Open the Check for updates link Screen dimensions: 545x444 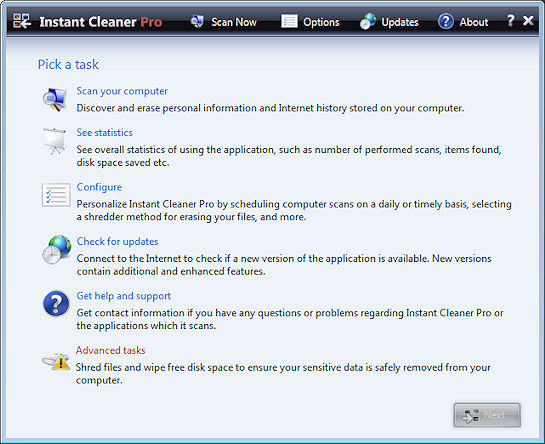coord(117,241)
